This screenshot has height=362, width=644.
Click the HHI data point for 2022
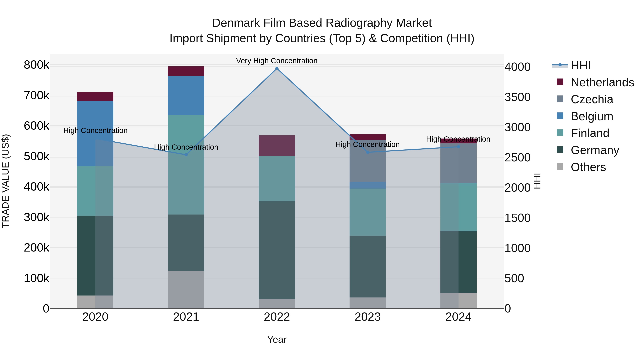tap(277, 68)
